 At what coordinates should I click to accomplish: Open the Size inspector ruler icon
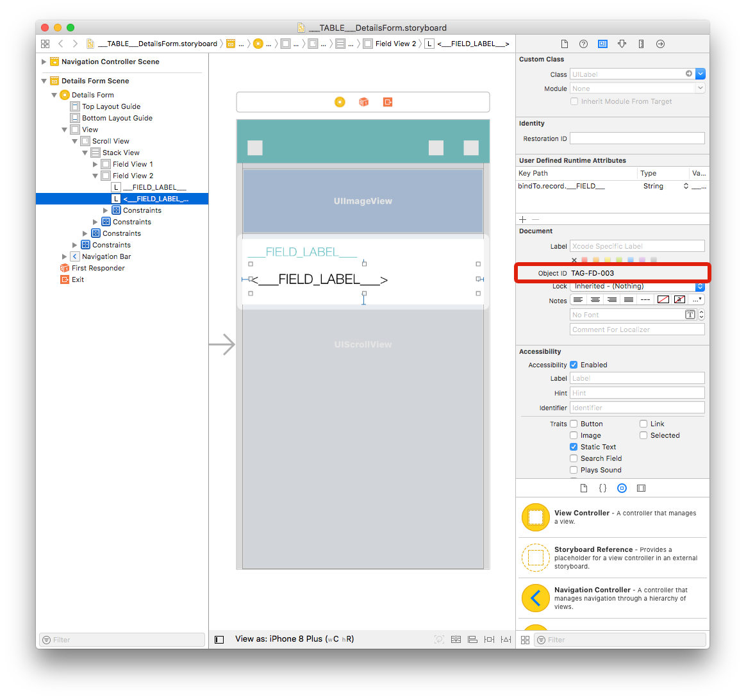pyautogui.click(x=641, y=44)
